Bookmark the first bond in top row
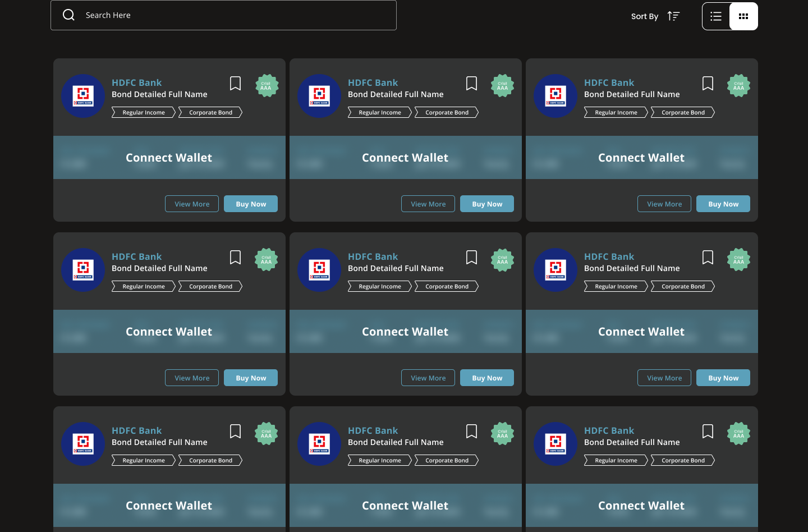The image size is (808, 532). coord(236,84)
